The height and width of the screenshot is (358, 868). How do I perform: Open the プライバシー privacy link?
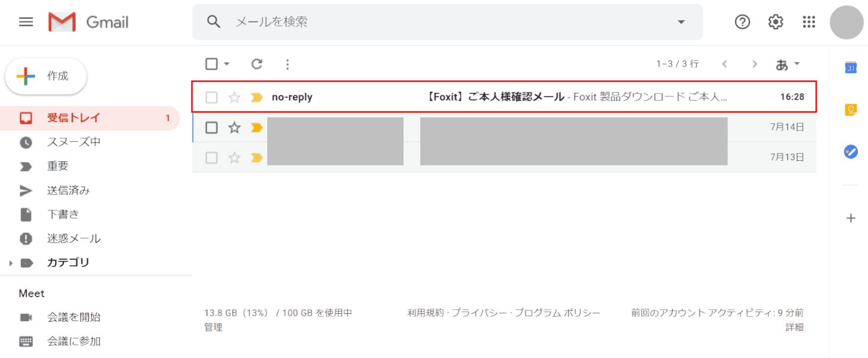point(481,313)
